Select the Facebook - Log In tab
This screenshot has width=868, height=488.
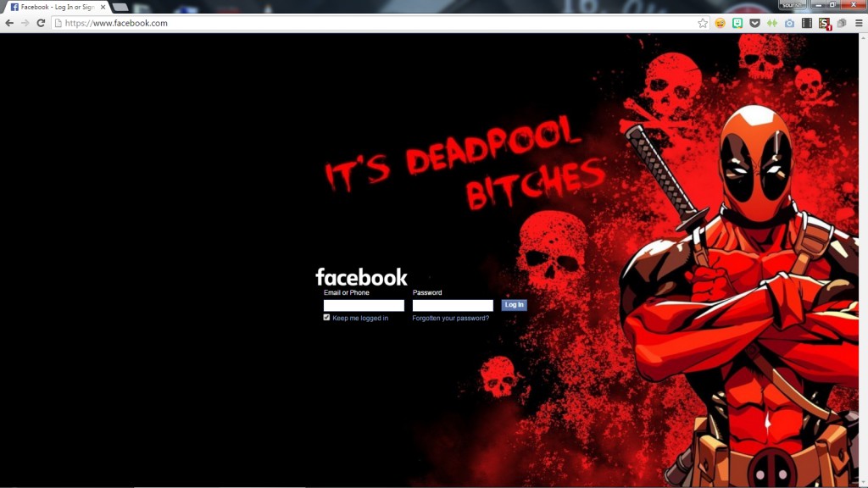coord(57,7)
